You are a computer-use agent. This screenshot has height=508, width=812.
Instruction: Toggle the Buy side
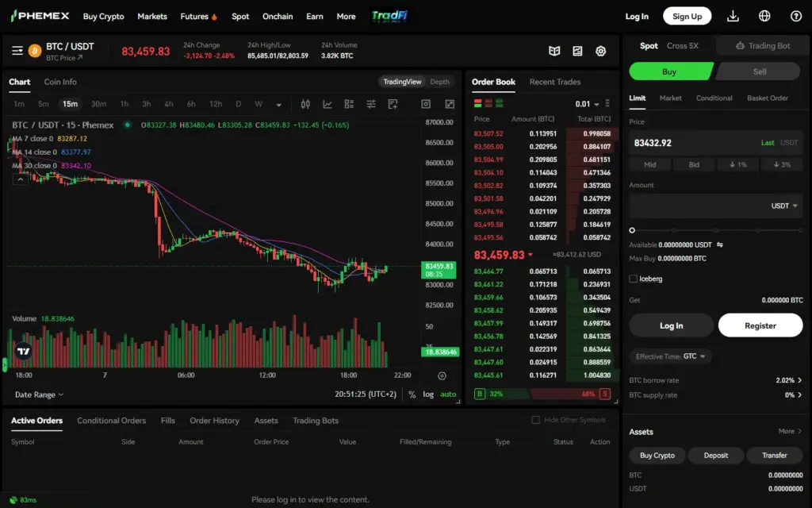(671, 71)
